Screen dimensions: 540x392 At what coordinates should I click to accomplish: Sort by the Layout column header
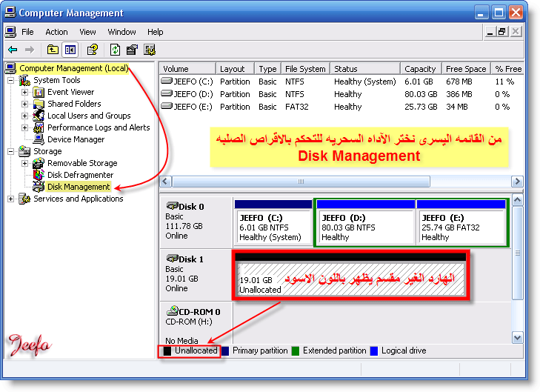(236, 69)
